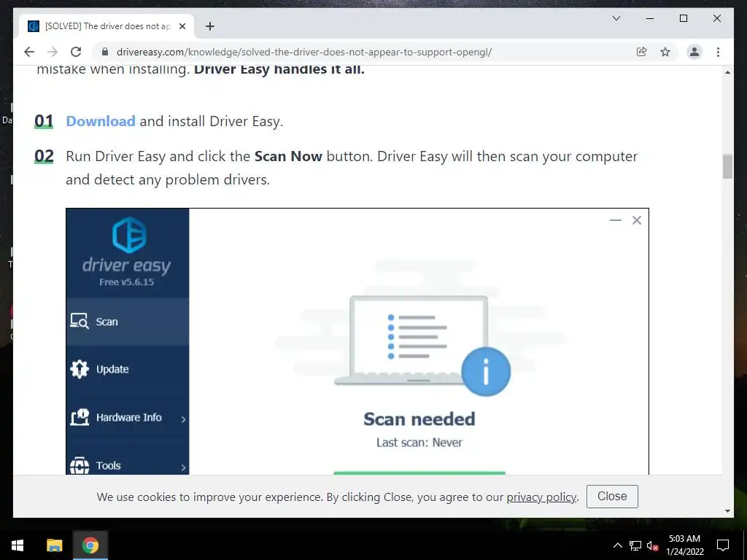Click the bold Scan Now text
747x560 pixels.
(288, 156)
